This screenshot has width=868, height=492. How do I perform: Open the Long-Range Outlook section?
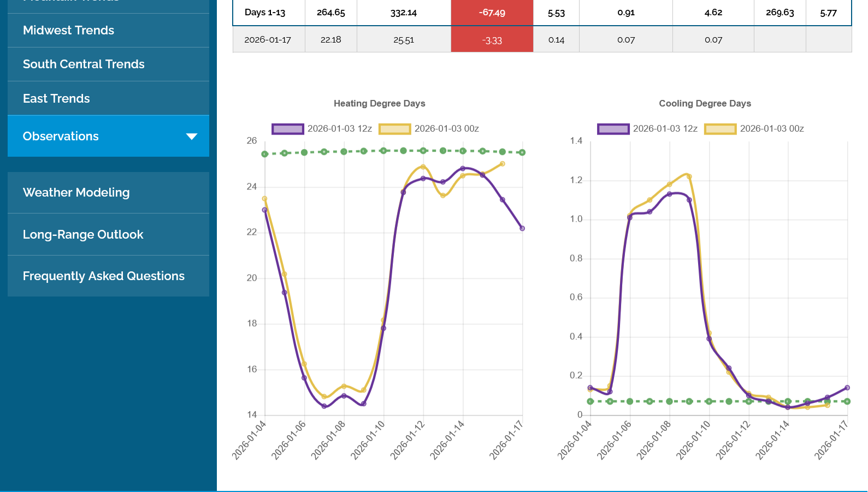coord(83,235)
